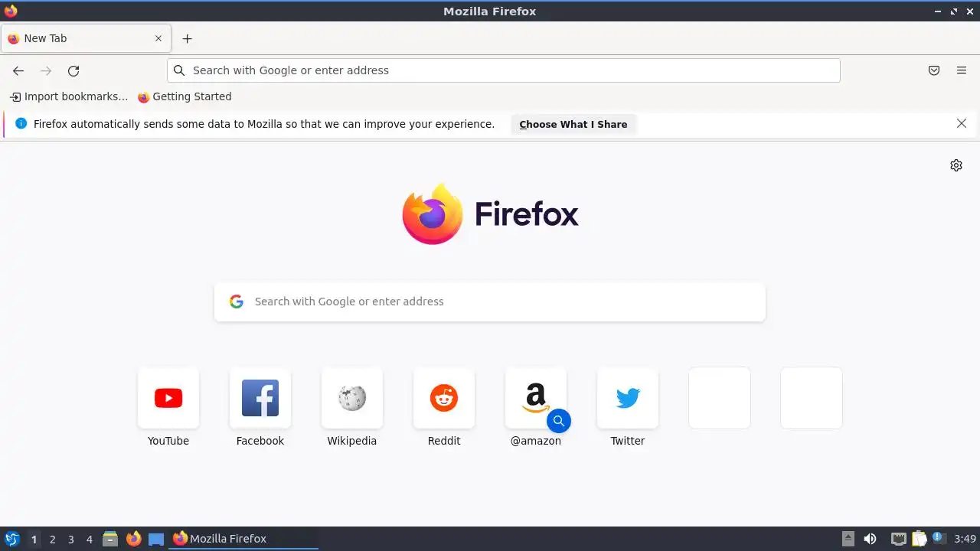Select the New Tab tab
The image size is (980, 551).
coord(86,38)
